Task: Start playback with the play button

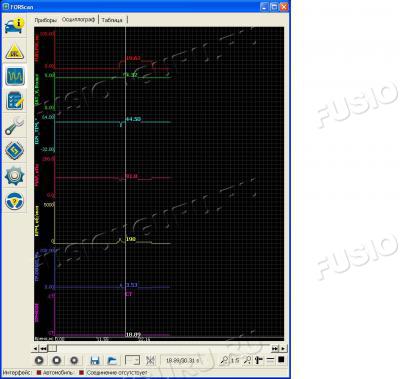Action: click(39, 360)
